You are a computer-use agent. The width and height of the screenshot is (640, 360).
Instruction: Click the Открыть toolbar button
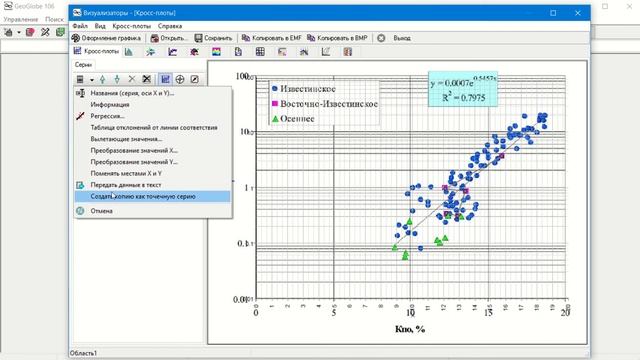tap(169, 38)
